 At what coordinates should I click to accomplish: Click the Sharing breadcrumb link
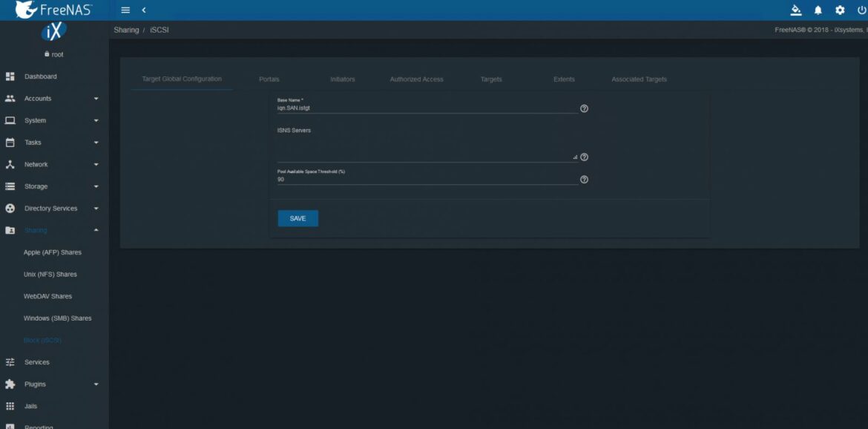click(x=126, y=30)
